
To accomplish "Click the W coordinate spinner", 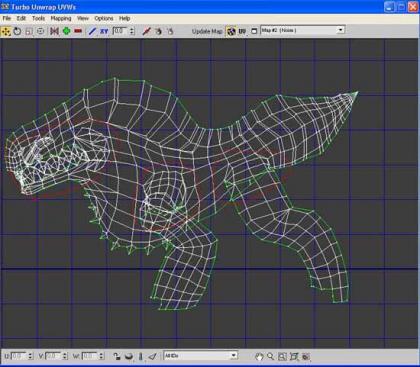I will [x=101, y=356].
